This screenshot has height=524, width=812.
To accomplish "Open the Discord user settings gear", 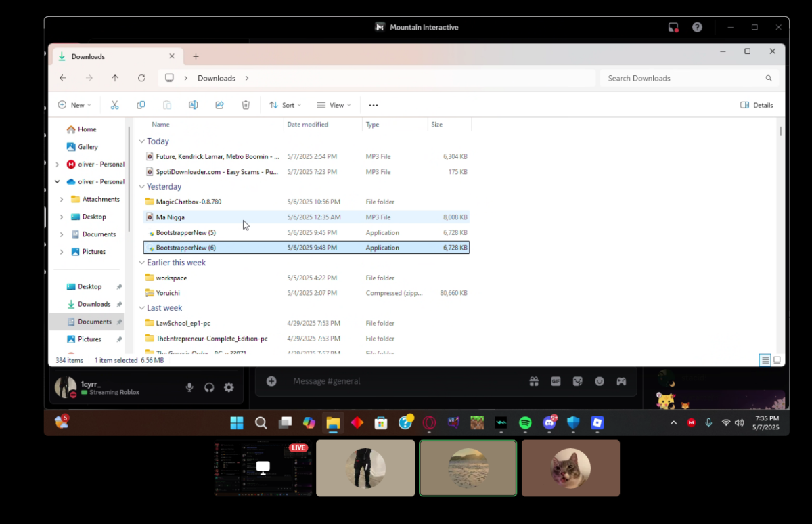I will click(x=229, y=387).
